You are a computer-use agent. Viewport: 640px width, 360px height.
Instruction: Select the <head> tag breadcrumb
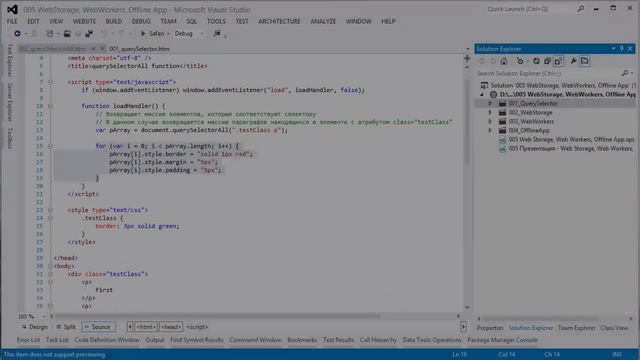171,327
